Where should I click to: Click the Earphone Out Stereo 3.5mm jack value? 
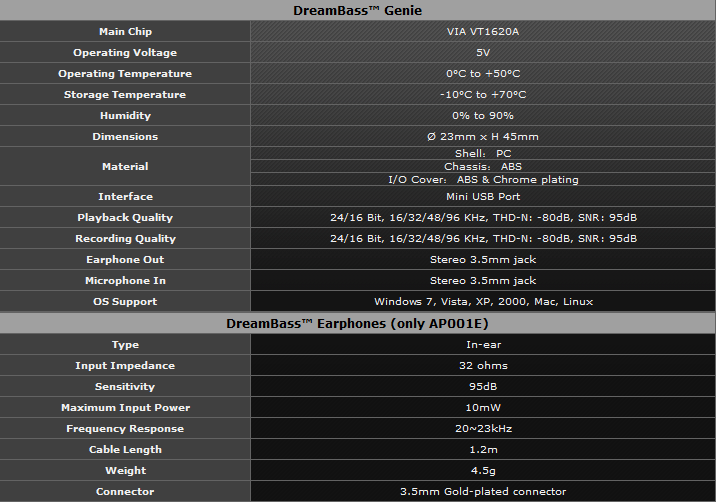(x=483, y=259)
